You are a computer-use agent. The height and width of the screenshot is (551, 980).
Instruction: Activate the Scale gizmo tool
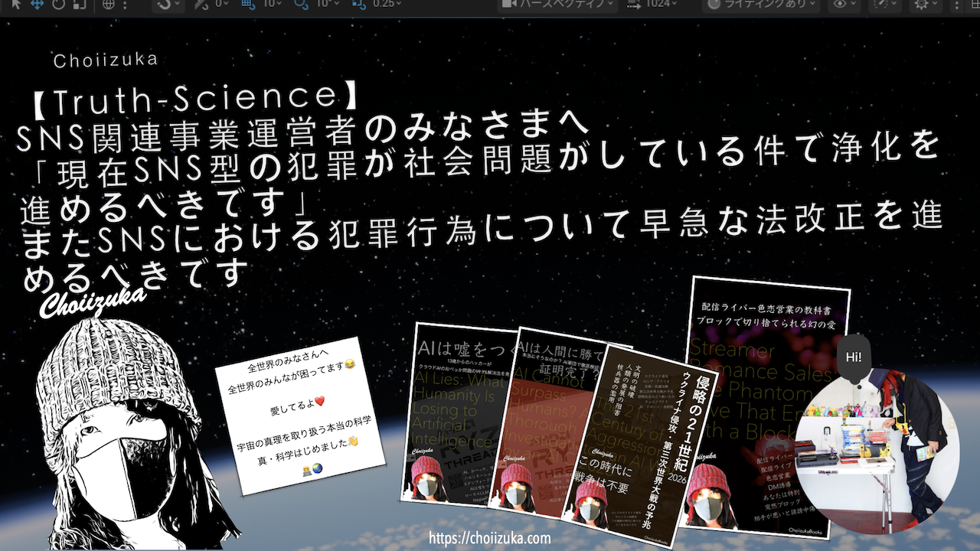click(80, 4)
